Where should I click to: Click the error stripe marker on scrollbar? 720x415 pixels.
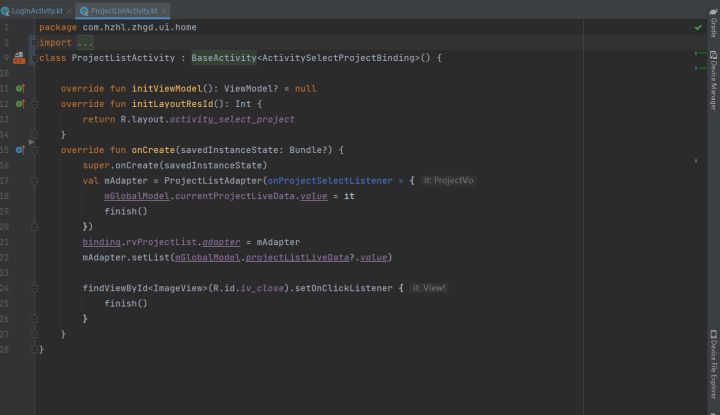pyautogui.click(x=696, y=161)
